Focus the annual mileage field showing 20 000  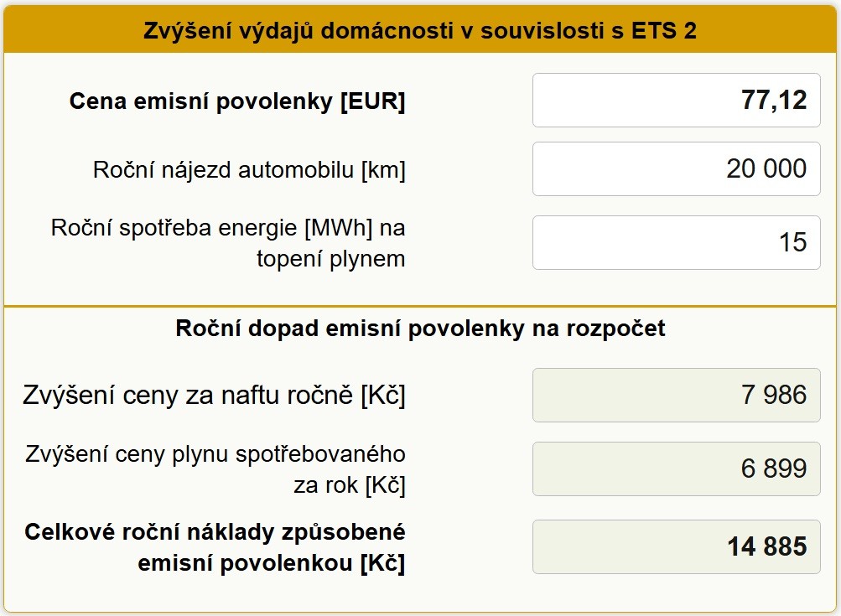(676, 168)
